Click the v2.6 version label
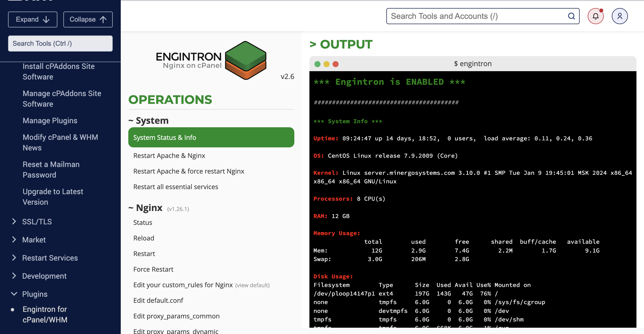The image size is (644, 334). click(x=287, y=76)
